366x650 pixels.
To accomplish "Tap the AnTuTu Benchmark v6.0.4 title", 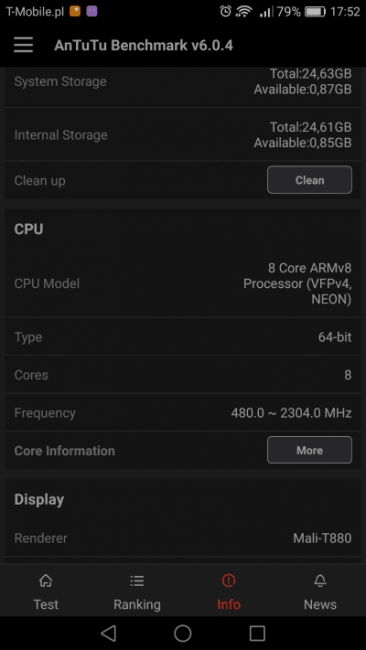I will (x=143, y=45).
